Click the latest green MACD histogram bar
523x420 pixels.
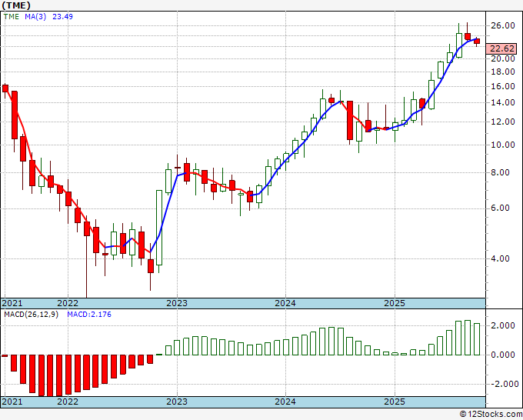click(477, 339)
